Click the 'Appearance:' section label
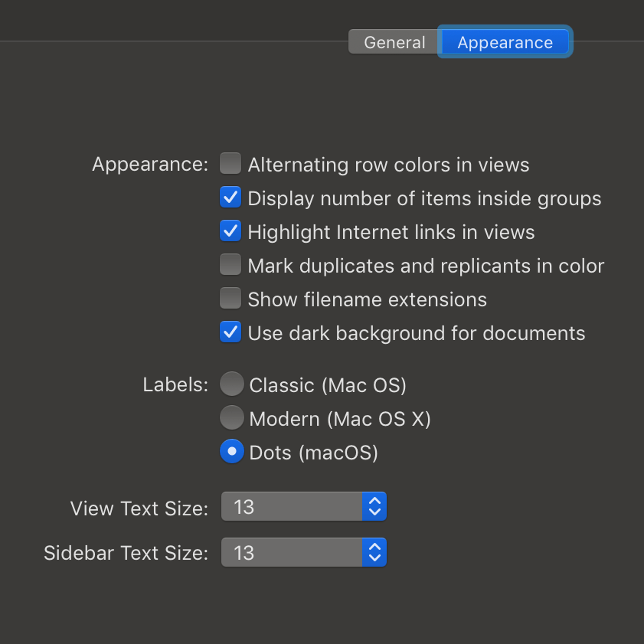This screenshot has width=644, height=644. click(x=150, y=165)
